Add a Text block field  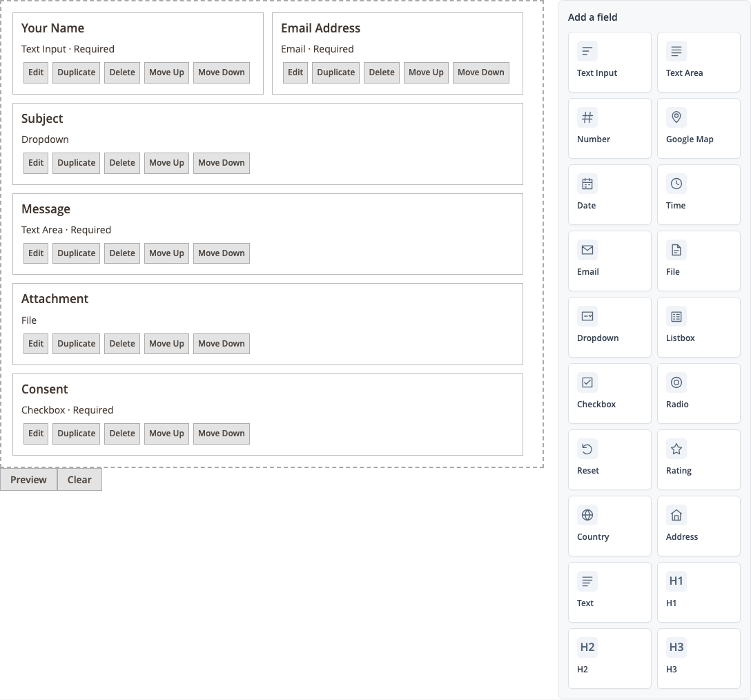(609, 592)
